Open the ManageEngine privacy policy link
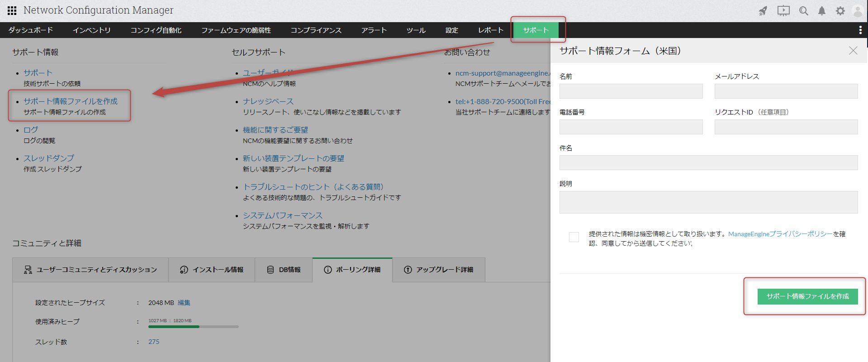The height and width of the screenshot is (362, 868). pos(780,234)
